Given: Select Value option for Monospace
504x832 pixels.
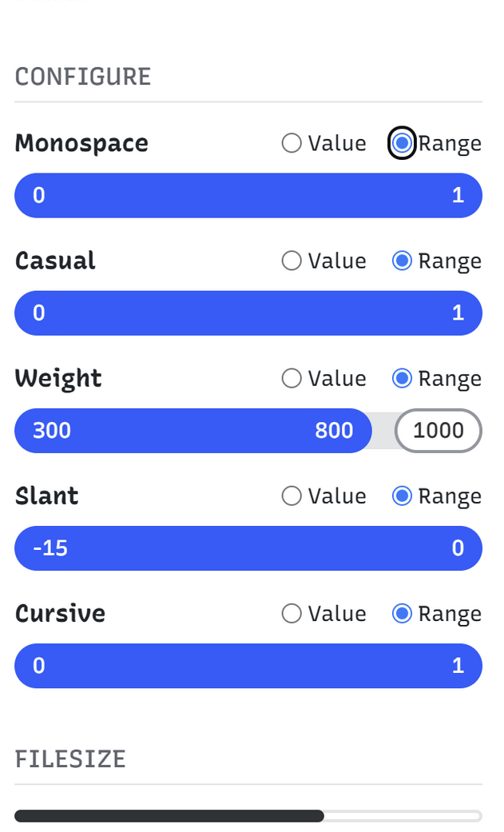Looking at the screenshot, I should pyautogui.click(x=292, y=143).
